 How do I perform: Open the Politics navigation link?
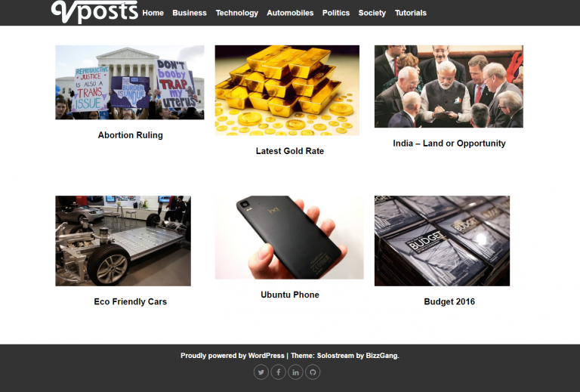pos(336,13)
